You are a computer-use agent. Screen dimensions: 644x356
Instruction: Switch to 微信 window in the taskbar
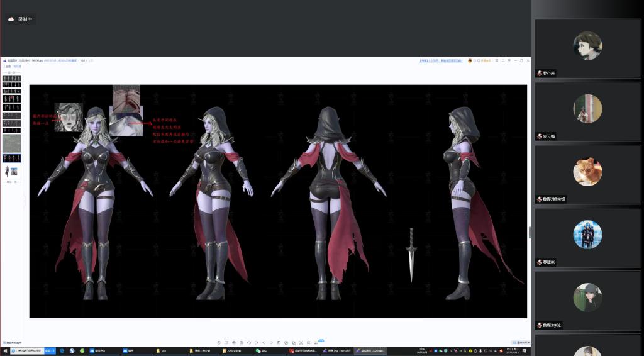click(260, 351)
